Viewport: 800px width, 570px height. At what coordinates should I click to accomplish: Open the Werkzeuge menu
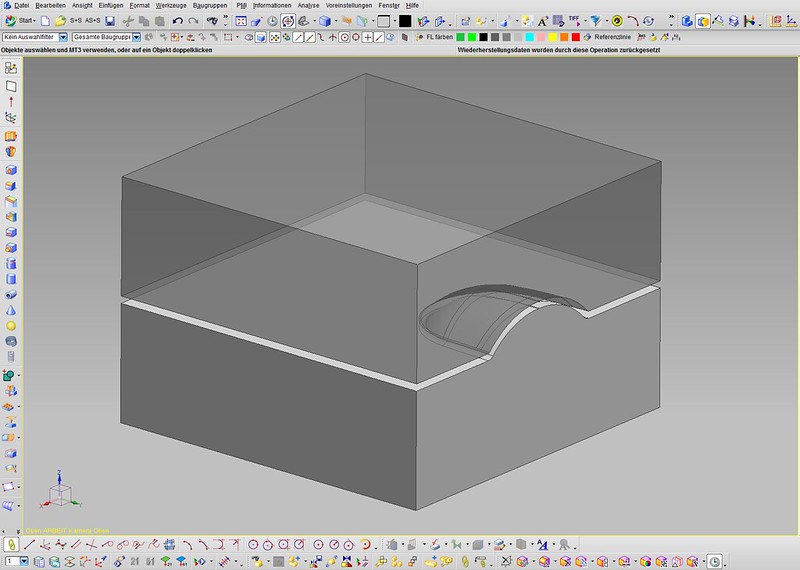(x=171, y=5)
